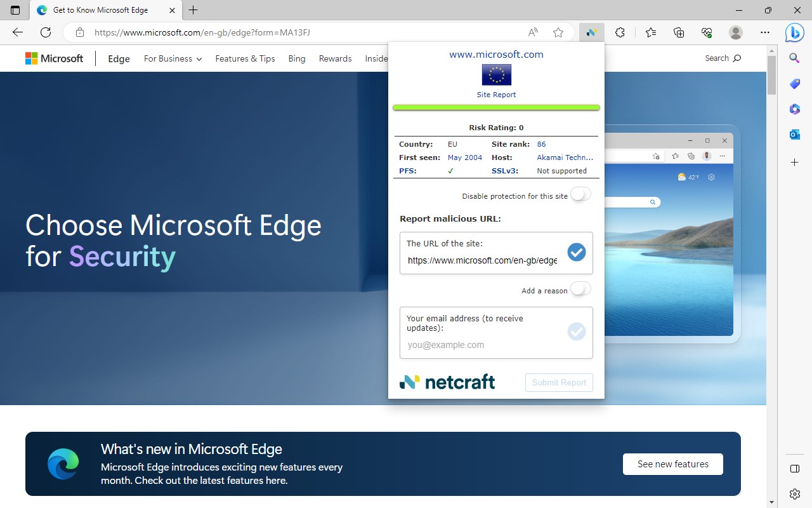Open Bing chat sidebar icon
Image resolution: width=812 pixels, height=508 pixels.
pyautogui.click(x=794, y=32)
